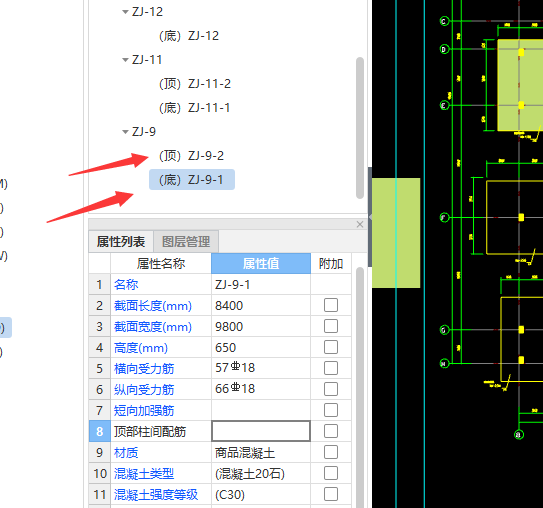Click the 属性值 column header

point(261,264)
